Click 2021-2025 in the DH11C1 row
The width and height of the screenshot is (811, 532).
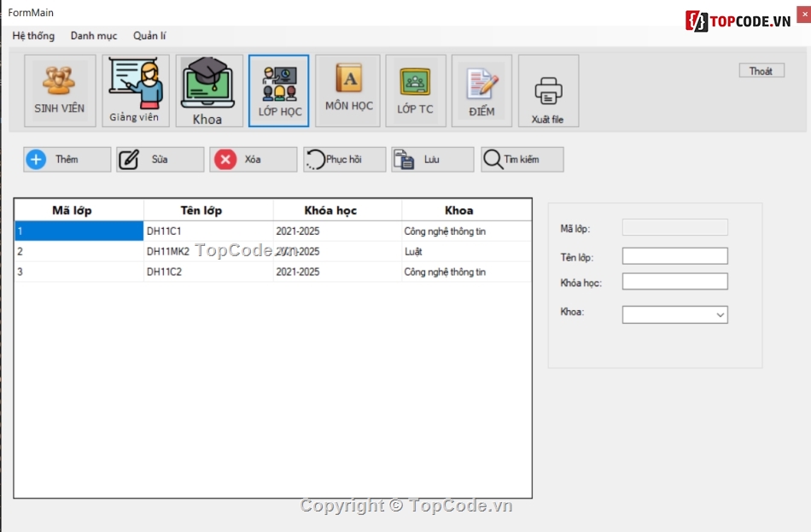point(337,231)
